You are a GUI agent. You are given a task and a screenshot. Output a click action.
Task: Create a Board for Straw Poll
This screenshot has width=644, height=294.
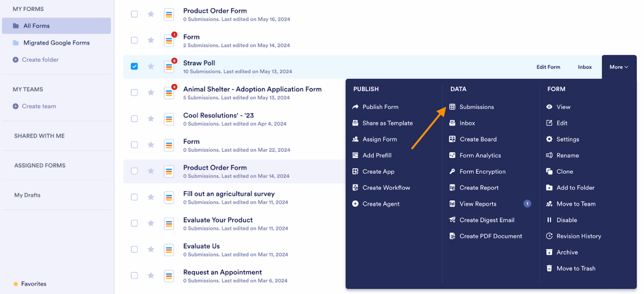(x=477, y=139)
